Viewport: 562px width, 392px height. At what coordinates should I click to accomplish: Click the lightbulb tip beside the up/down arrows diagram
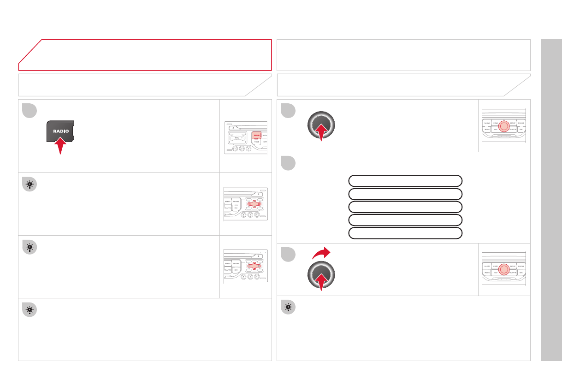(x=29, y=247)
